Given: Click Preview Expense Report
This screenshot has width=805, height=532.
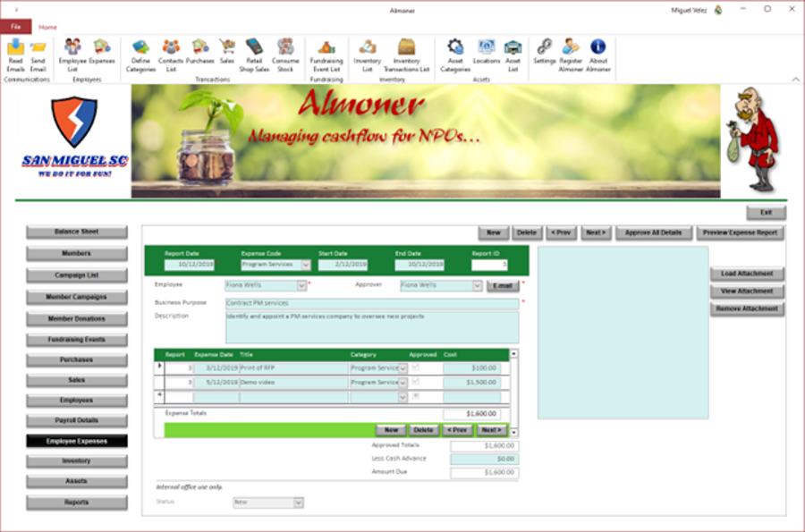Looking at the screenshot, I should click(740, 232).
